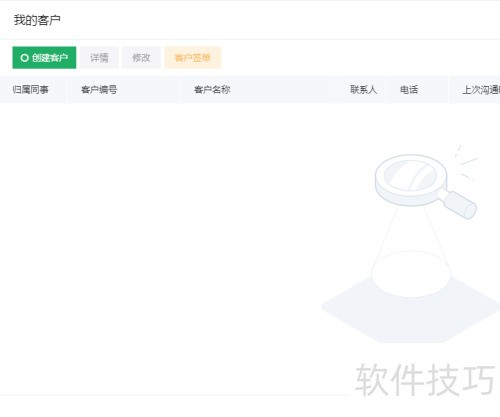Click the divider between 联系人 and 电话
This screenshot has width=500, height=417.
click(x=386, y=90)
